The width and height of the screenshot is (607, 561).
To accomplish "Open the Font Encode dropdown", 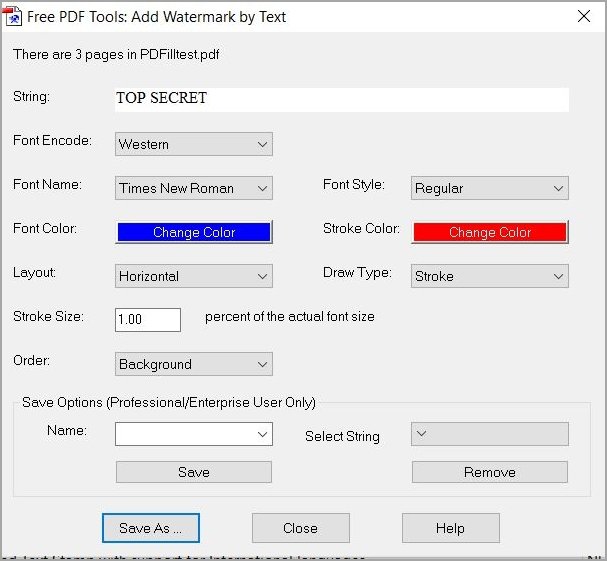I will (193, 144).
